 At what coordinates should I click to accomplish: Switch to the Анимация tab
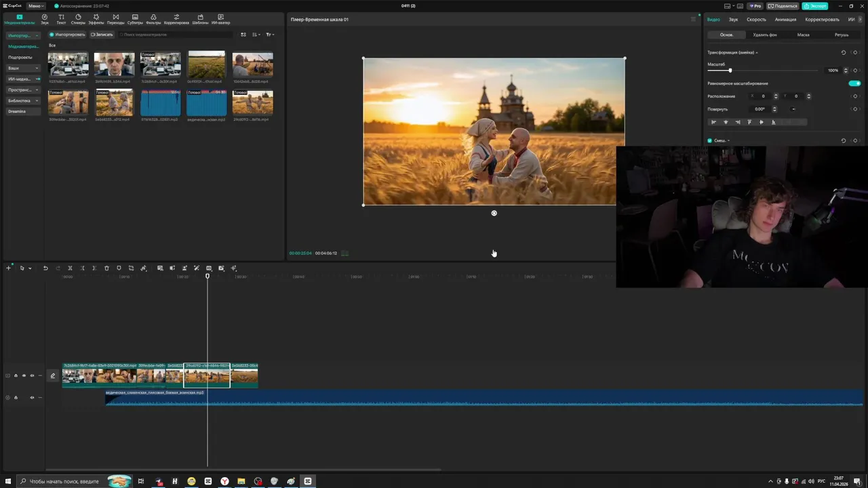pos(785,19)
